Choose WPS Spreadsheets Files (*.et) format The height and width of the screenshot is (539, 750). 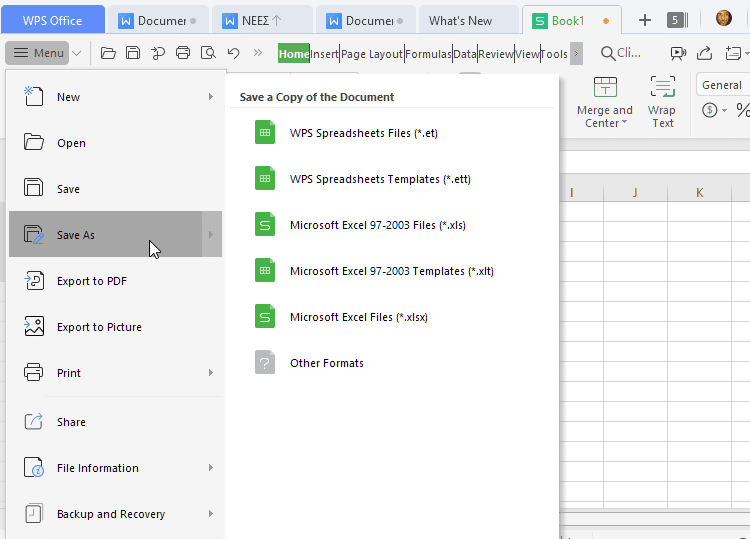point(392,133)
